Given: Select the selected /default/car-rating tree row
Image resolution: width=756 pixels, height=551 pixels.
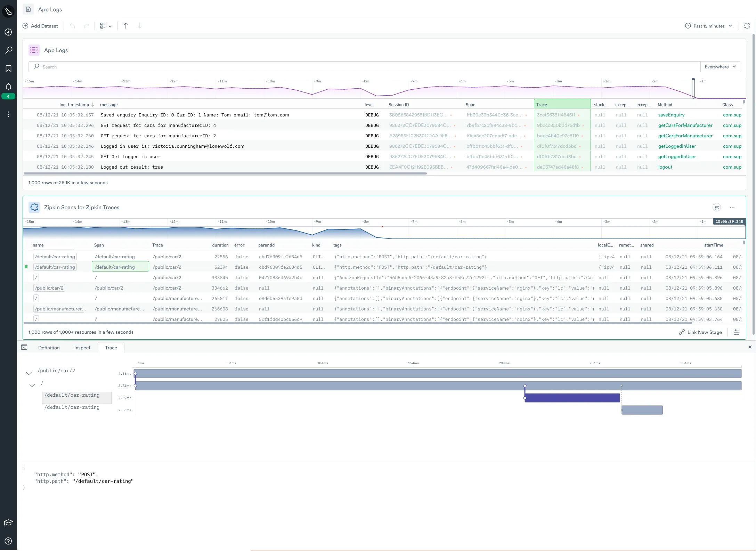Looking at the screenshot, I should (77, 398).
